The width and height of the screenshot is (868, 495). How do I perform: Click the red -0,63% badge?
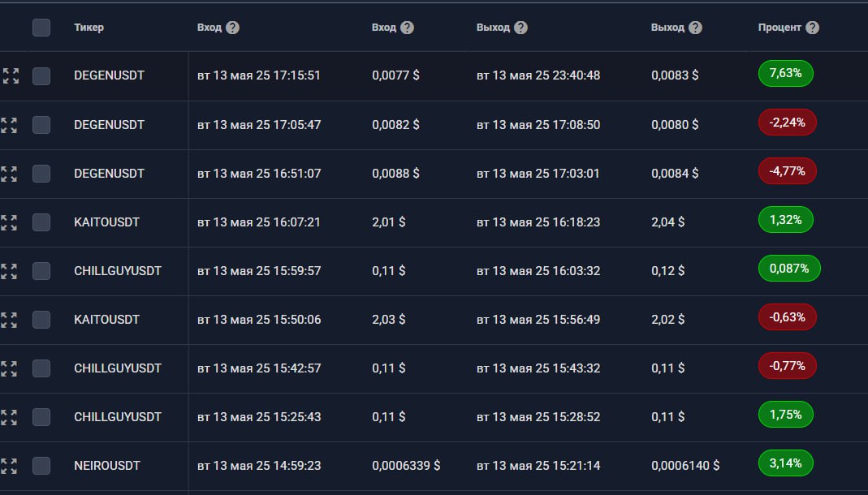[x=787, y=317]
